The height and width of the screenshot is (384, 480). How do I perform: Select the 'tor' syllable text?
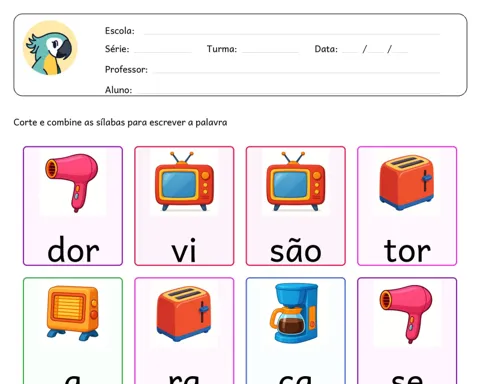click(407, 250)
